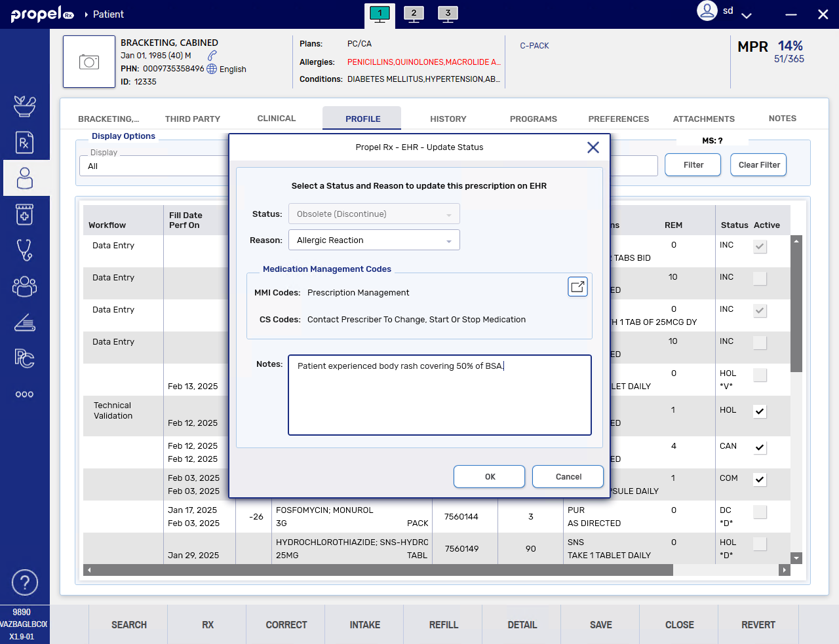
Task: Open the Medication Management Codes pop-out icon
Action: (x=577, y=287)
